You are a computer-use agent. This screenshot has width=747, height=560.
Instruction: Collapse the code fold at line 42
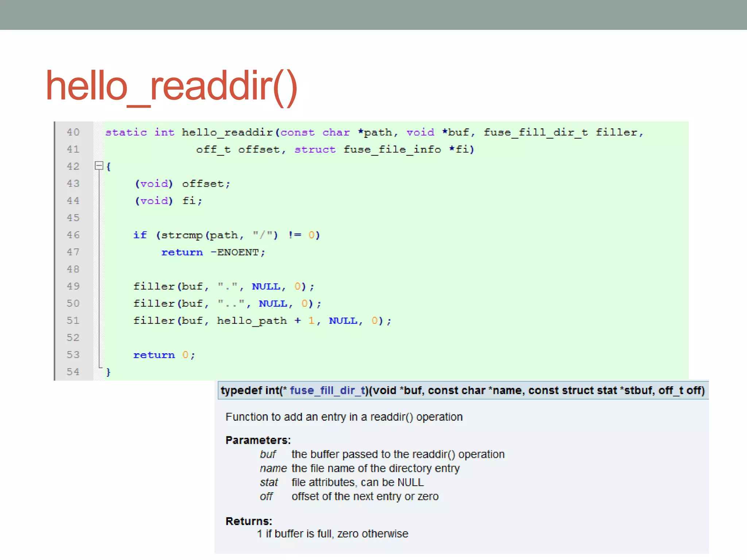98,166
